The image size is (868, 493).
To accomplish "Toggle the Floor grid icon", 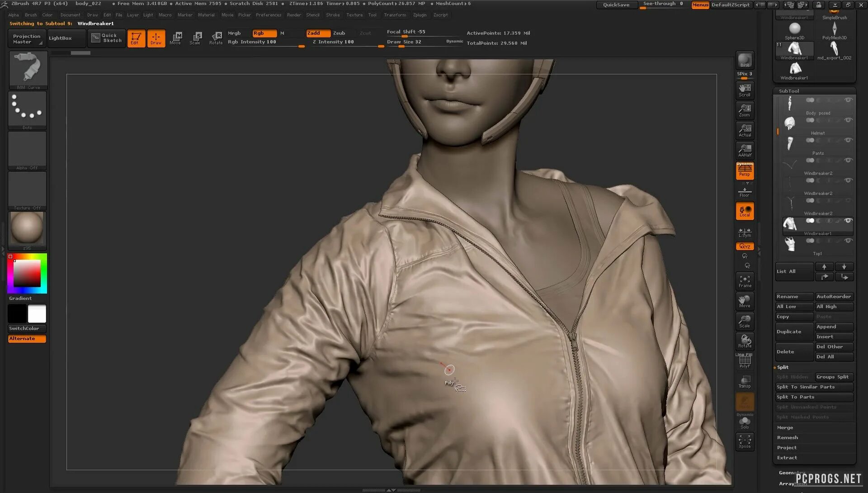I will pyautogui.click(x=745, y=192).
